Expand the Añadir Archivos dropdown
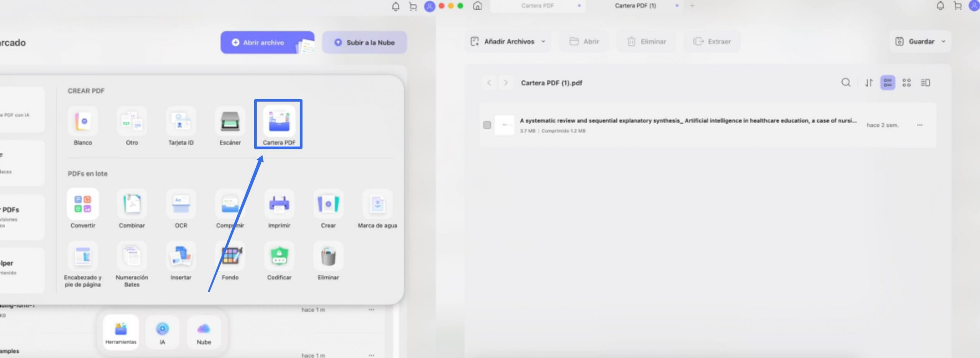Viewport: 980px width, 358px height. pyautogui.click(x=544, y=41)
